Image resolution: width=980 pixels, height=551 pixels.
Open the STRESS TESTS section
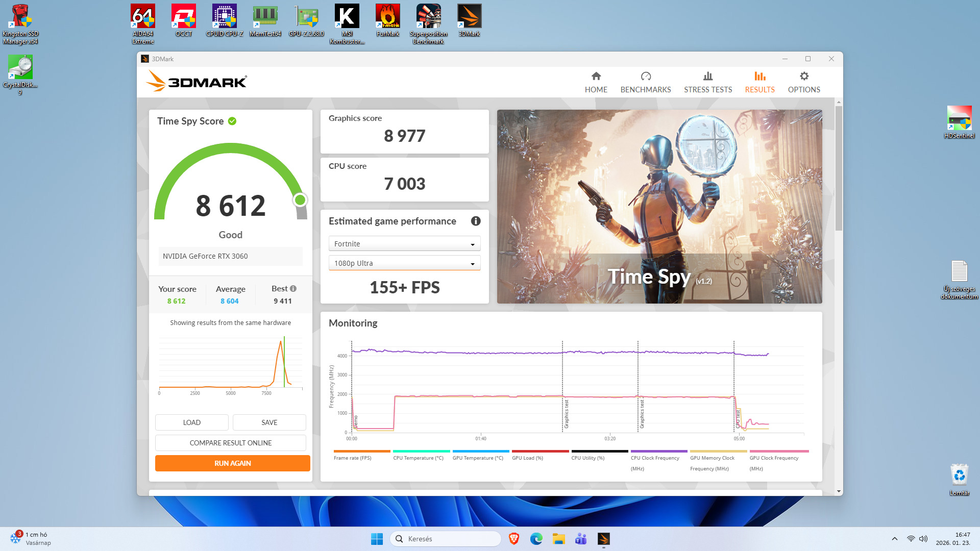click(x=707, y=83)
